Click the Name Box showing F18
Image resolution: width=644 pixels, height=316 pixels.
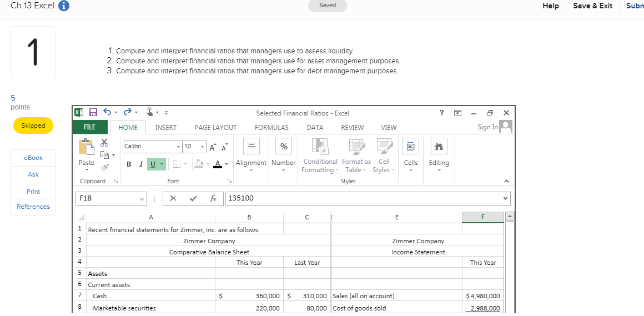pyautogui.click(x=108, y=198)
